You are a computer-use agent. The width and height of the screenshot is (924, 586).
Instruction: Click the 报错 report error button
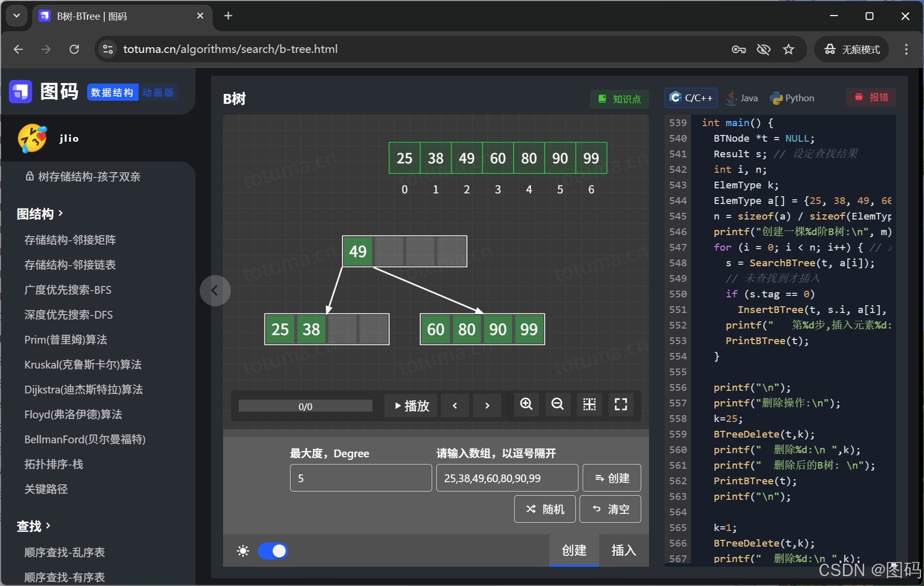(x=871, y=97)
